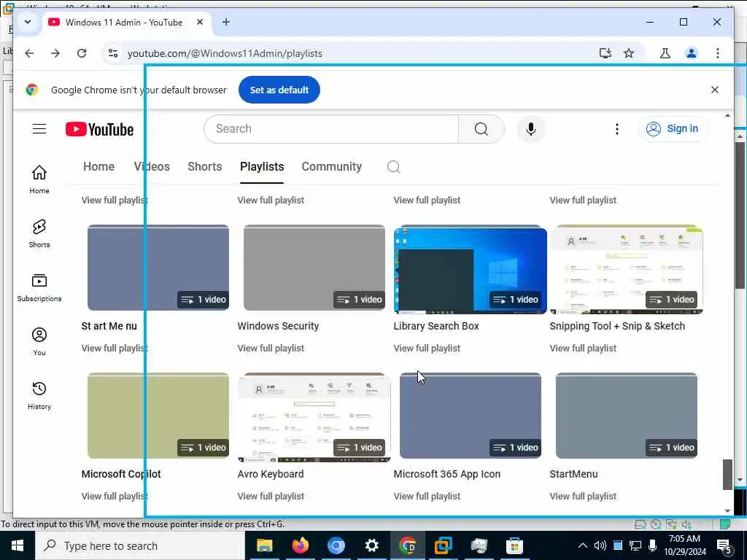
Task: Open the Windows Security playlist title
Action: 278,326
